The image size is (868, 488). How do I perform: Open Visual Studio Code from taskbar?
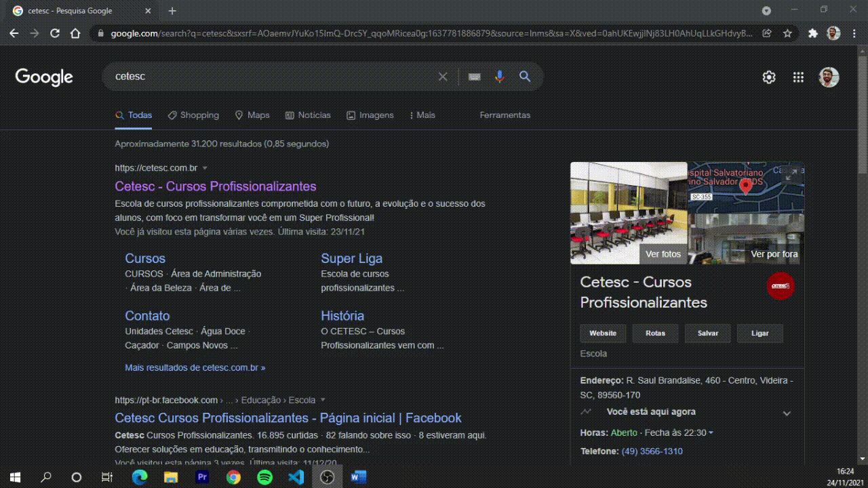tap(296, 477)
